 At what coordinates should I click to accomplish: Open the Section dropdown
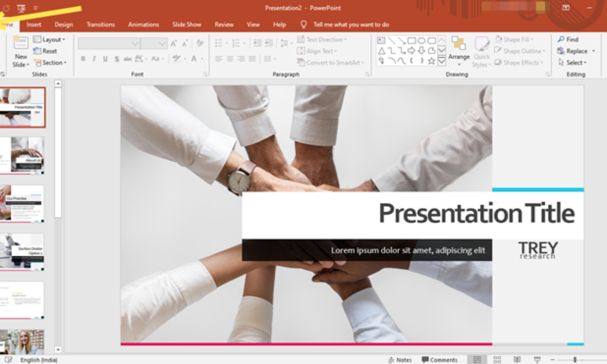click(x=50, y=63)
